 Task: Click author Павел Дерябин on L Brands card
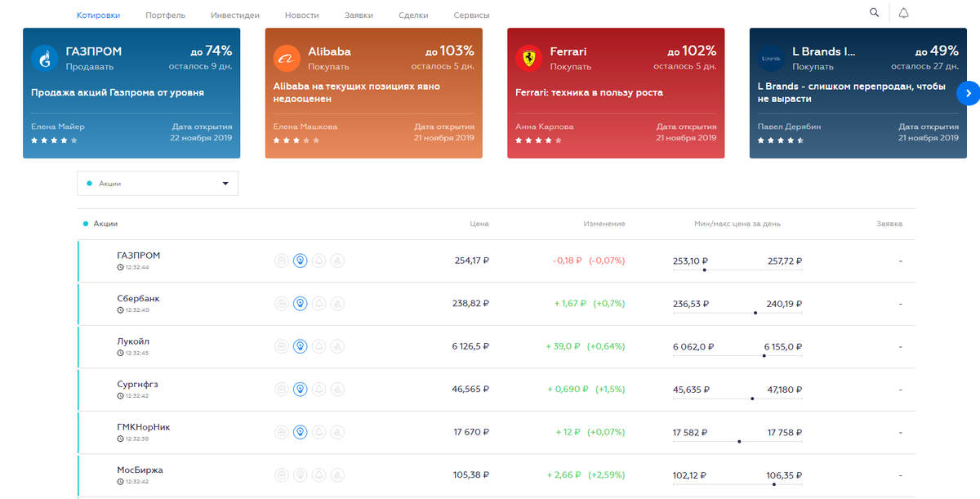coord(790,127)
